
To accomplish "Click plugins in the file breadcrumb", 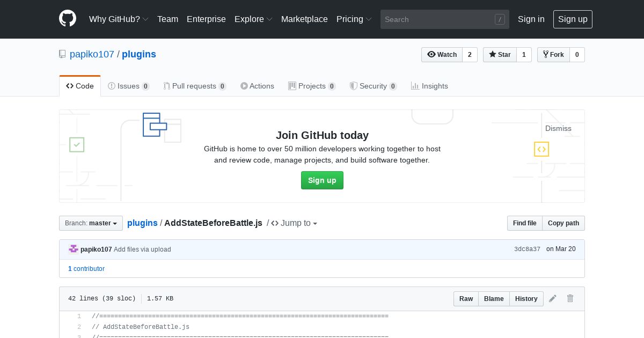I will (x=142, y=223).
